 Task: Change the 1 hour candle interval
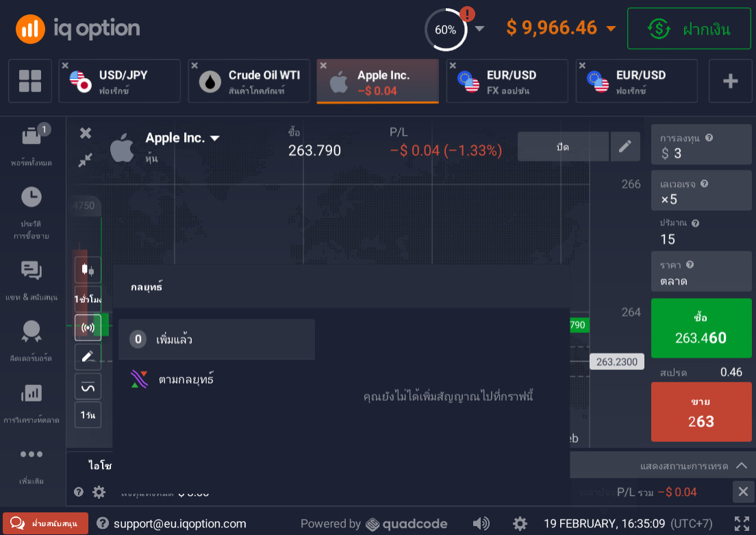[x=88, y=299]
